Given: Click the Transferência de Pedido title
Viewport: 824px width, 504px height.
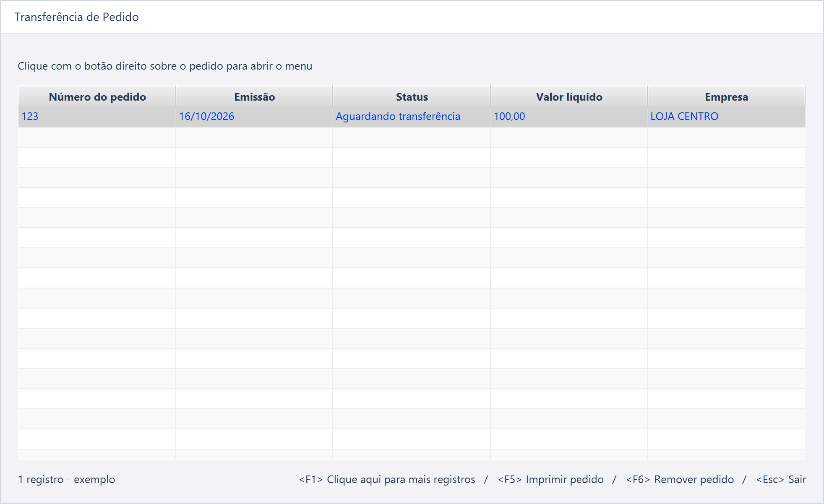Looking at the screenshot, I should click(76, 17).
